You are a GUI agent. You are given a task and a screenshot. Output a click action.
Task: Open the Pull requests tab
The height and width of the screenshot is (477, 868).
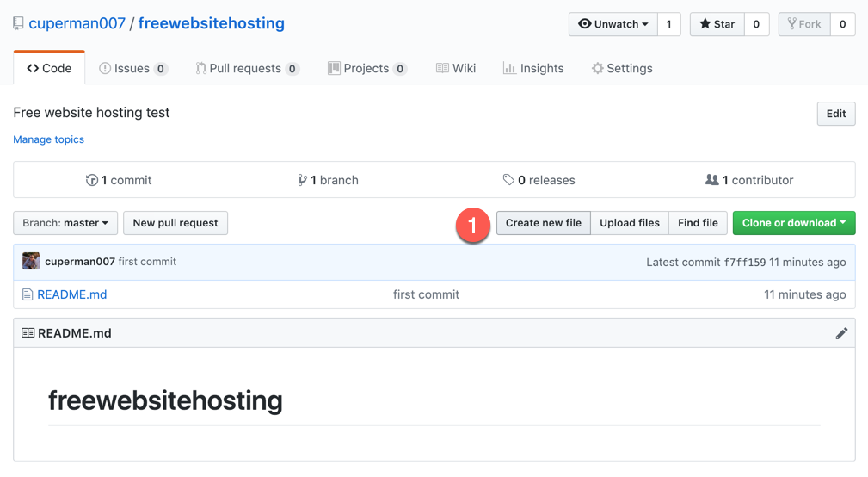[246, 68]
